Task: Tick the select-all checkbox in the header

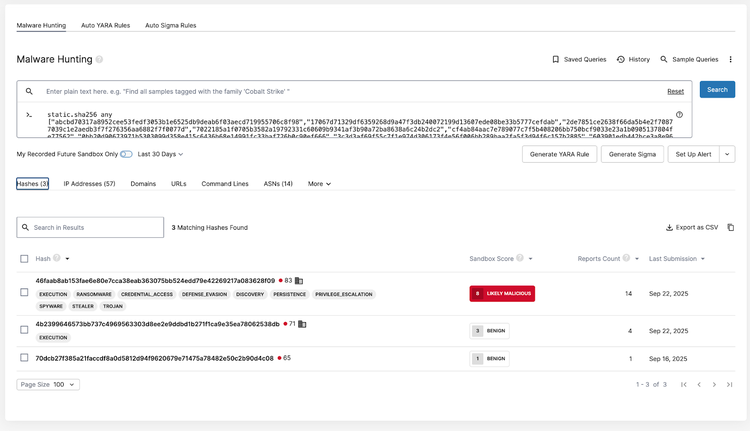Action: pyautogui.click(x=25, y=259)
